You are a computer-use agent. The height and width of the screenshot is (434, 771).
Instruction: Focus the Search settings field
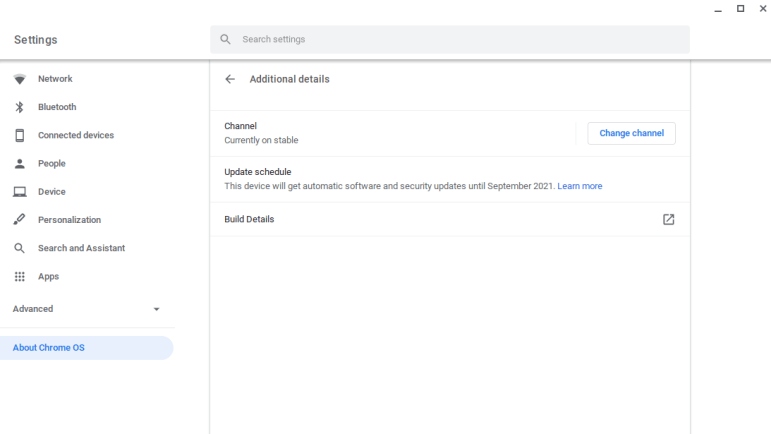coord(450,40)
